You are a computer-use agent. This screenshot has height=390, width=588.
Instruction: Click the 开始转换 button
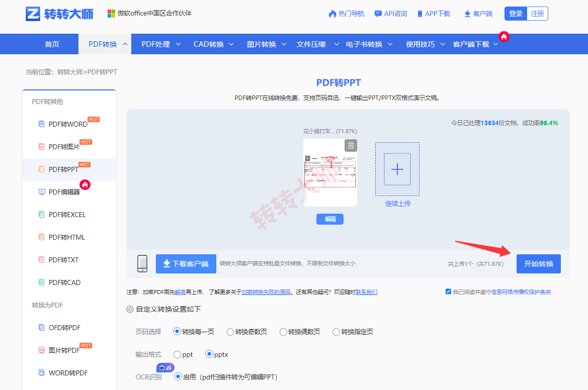click(539, 264)
